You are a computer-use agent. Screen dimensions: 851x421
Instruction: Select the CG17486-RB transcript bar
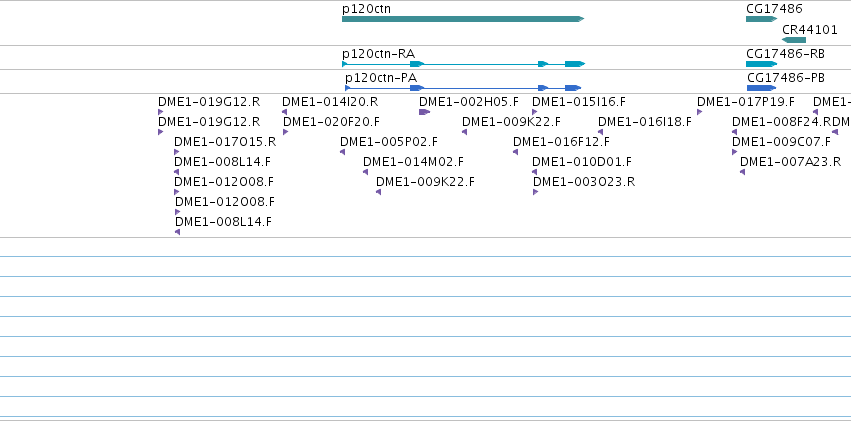pyautogui.click(x=761, y=64)
